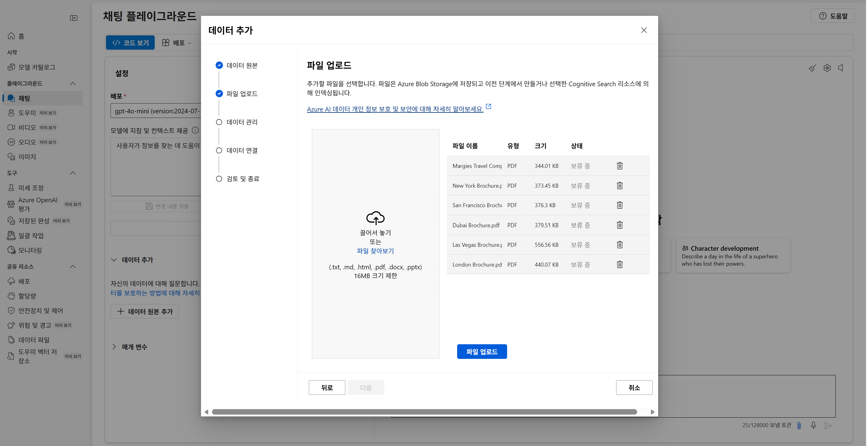Expand the 매개 변수 section
This screenshot has width=868, height=446.
(x=114, y=347)
